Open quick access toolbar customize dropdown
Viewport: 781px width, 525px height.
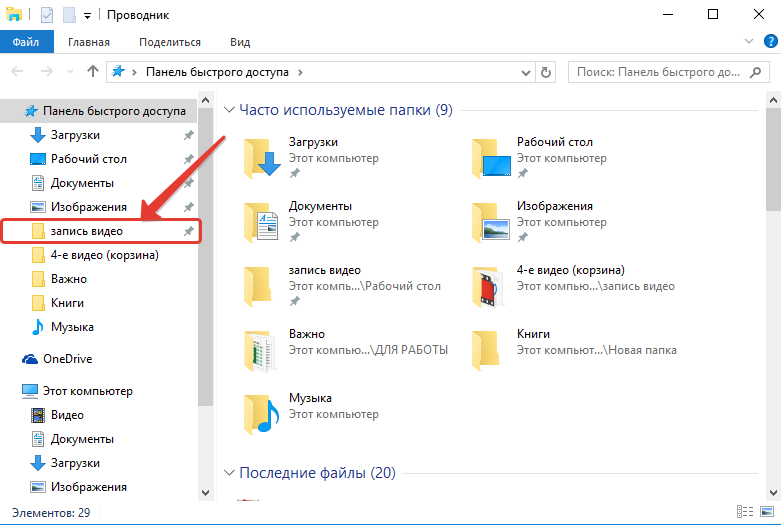click(x=87, y=16)
